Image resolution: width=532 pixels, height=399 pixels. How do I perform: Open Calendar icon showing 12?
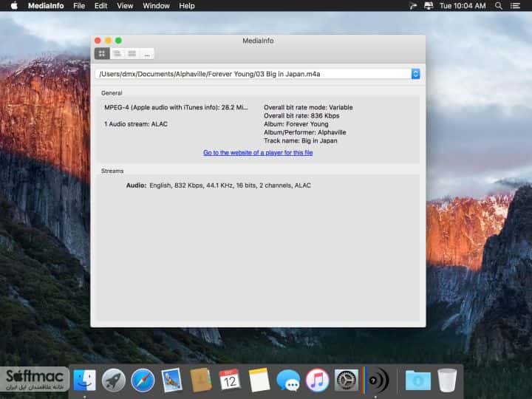pyautogui.click(x=230, y=381)
